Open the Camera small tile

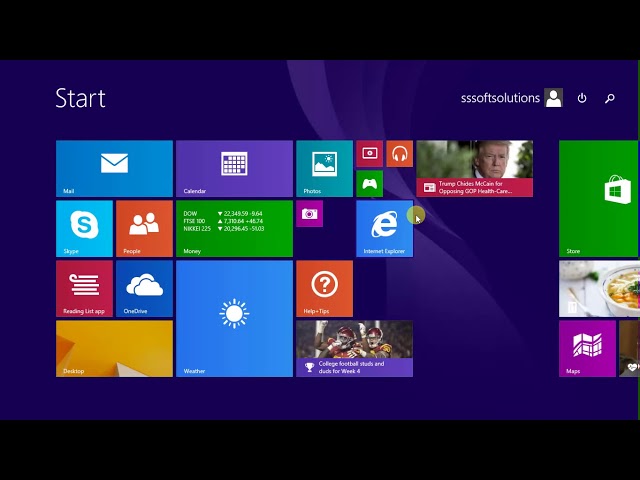309,213
